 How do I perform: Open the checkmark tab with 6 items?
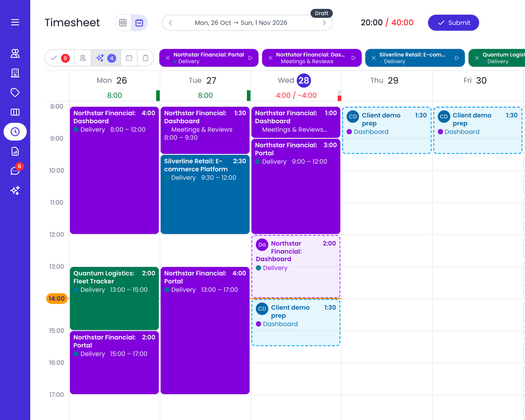pos(59,58)
